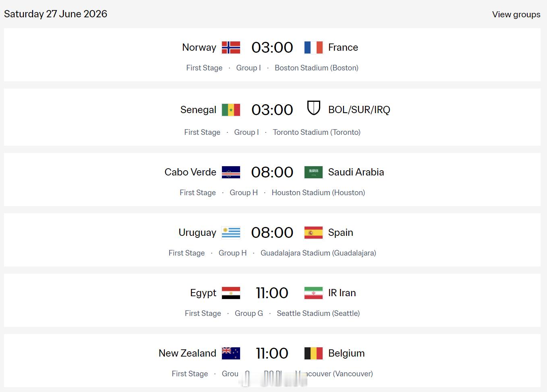Click the Saudi Arabia flag icon
Image resolution: width=547 pixels, height=392 pixels.
pyautogui.click(x=313, y=172)
